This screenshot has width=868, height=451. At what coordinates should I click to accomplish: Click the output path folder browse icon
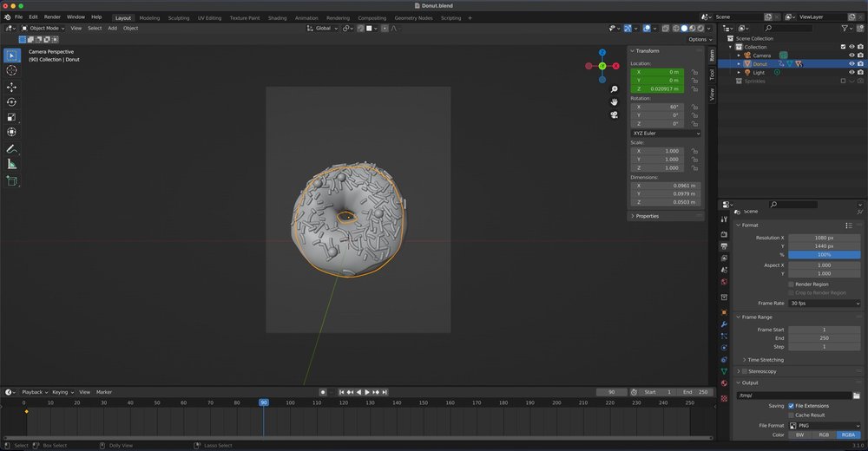coord(857,395)
